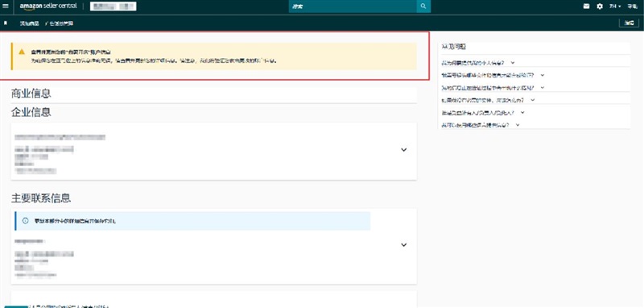
Task: Click the magnifier search button
Action: 423,6
